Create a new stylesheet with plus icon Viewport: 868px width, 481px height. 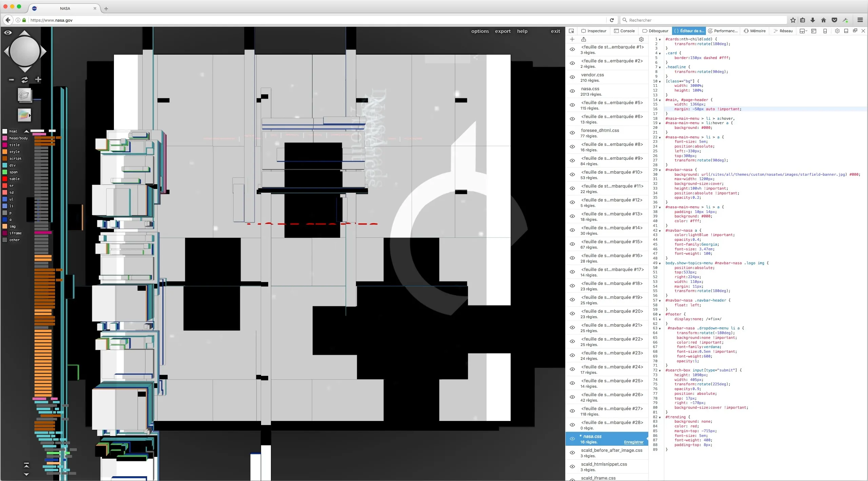coord(572,39)
